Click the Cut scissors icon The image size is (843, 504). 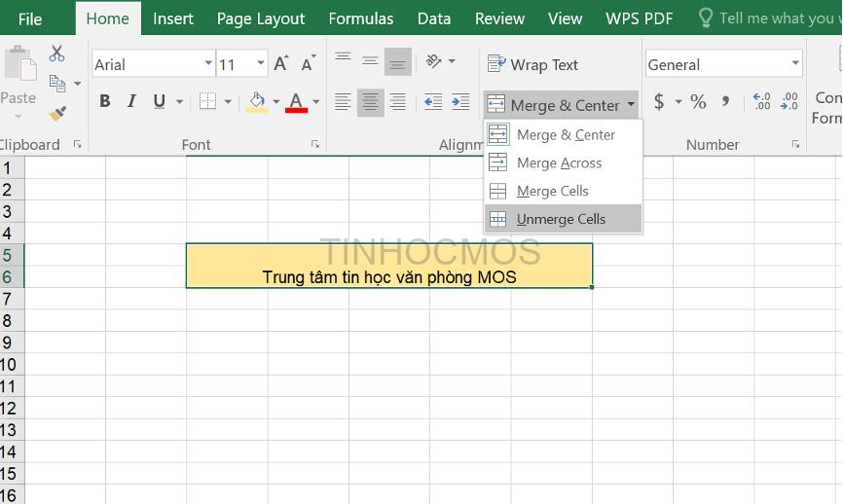56,54
